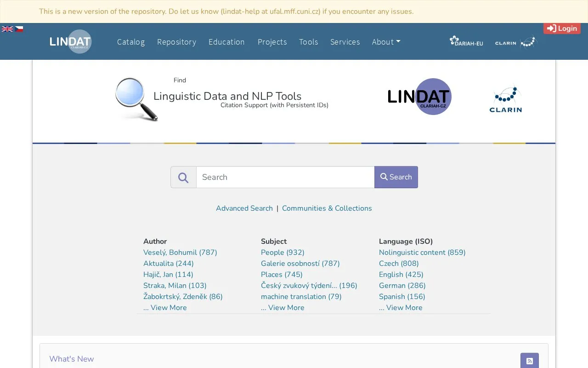Open the DARIAH-EU logo link
This screenshot has height=368, width=588.
pyautogui.click(x=466, y=41)
